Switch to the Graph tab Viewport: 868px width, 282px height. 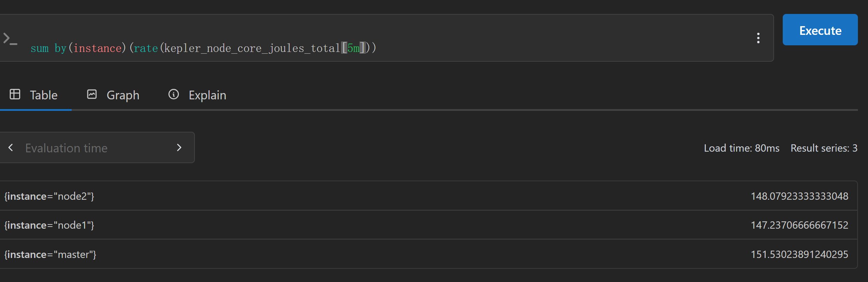coord(113,95)
